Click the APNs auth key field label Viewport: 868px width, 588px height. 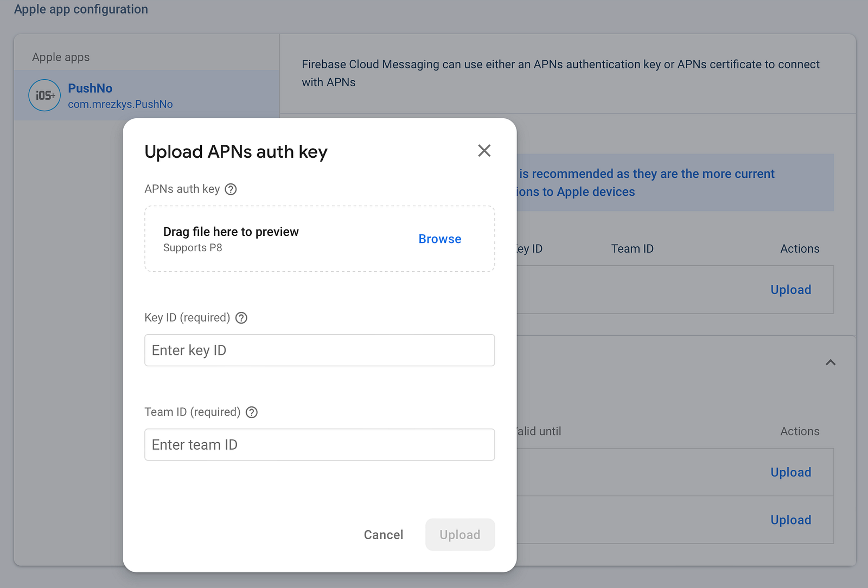pyautogui.click(x=182, y=189)
